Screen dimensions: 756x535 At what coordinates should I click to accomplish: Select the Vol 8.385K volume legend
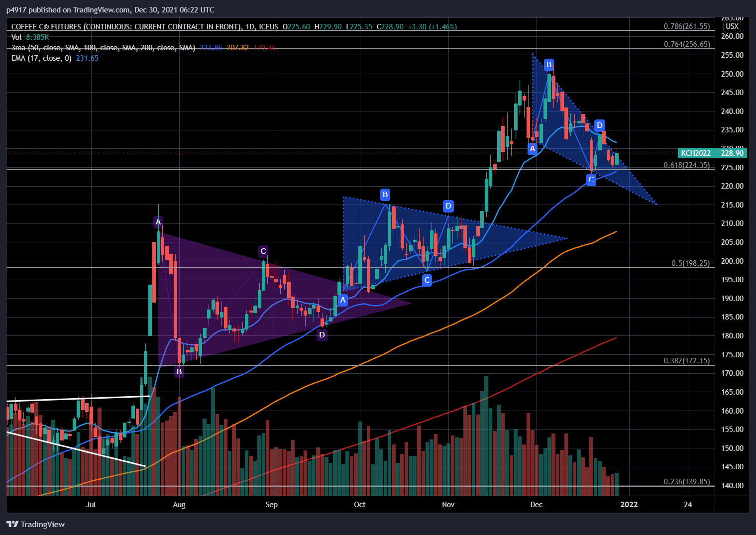pos(30,37)
